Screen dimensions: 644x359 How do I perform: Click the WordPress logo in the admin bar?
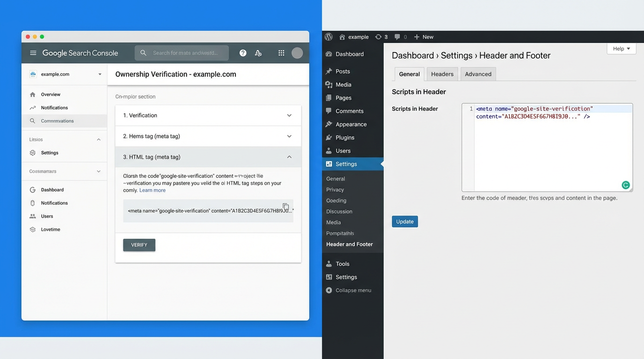tap(329, 36)
